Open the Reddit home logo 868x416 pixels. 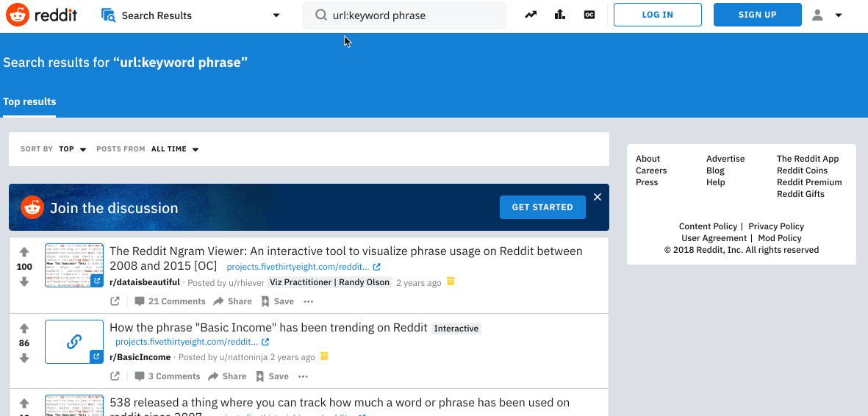coord(41,15)
